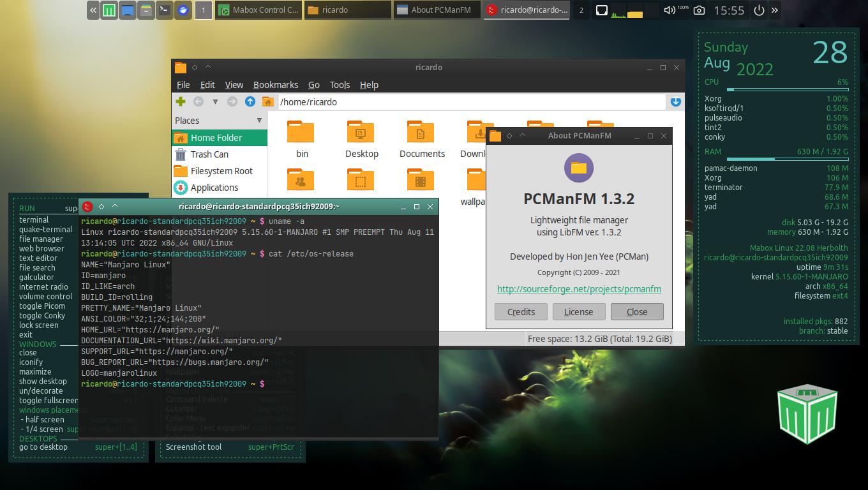Open the View menu
Viewport: 868px width, 490px height.
point(234,85)
